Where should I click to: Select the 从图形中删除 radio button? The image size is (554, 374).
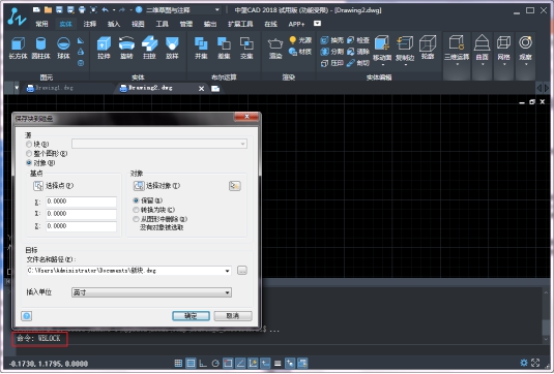136,219
